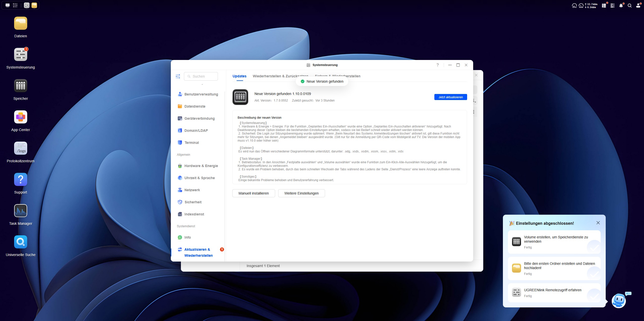644x321 pixels.
Task: Open the Speicher storage app icon
Action: coord(21,86)
